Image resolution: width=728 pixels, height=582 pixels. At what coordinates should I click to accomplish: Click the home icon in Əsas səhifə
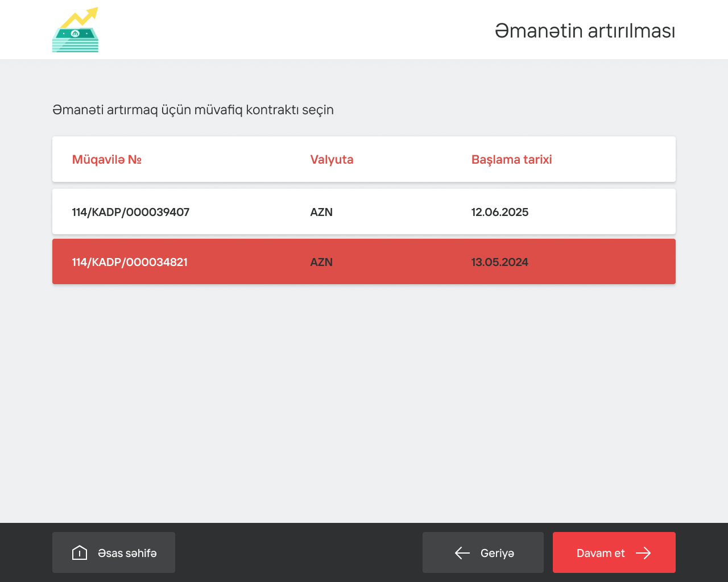(80, 552)
